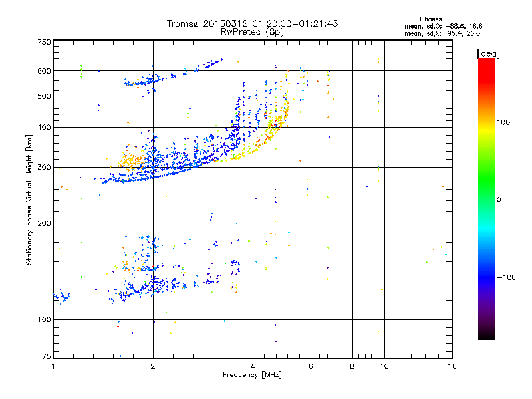The image size is (532, 399).
Task: Click the y-axis label '500'
Action: (44, 96)
